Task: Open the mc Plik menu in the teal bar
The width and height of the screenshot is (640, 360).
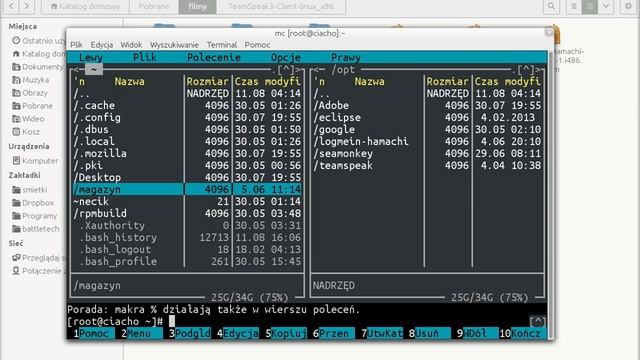Action: [144, 57]
